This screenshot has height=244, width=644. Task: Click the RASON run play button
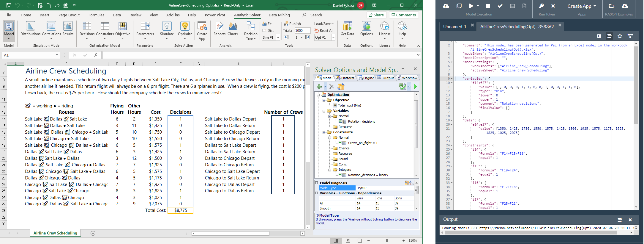click(471, 6)
